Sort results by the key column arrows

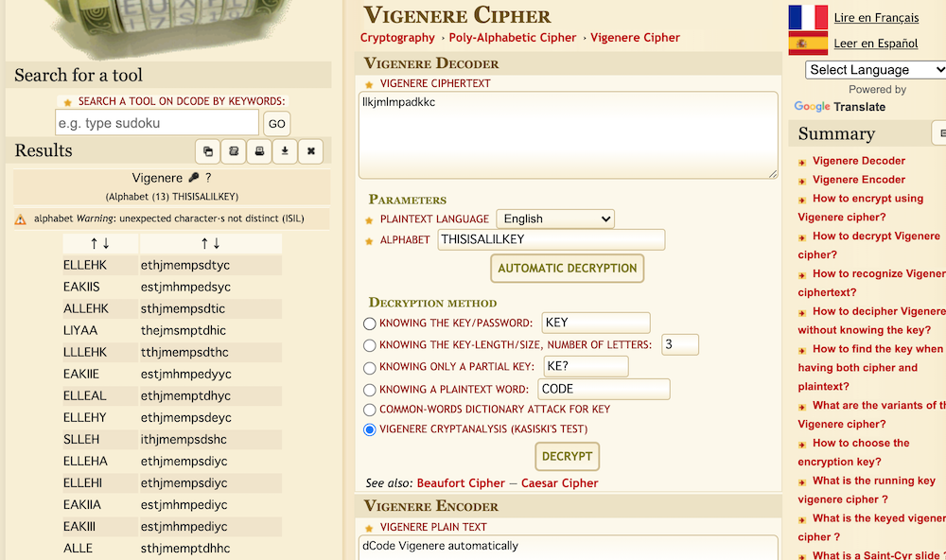100,244
